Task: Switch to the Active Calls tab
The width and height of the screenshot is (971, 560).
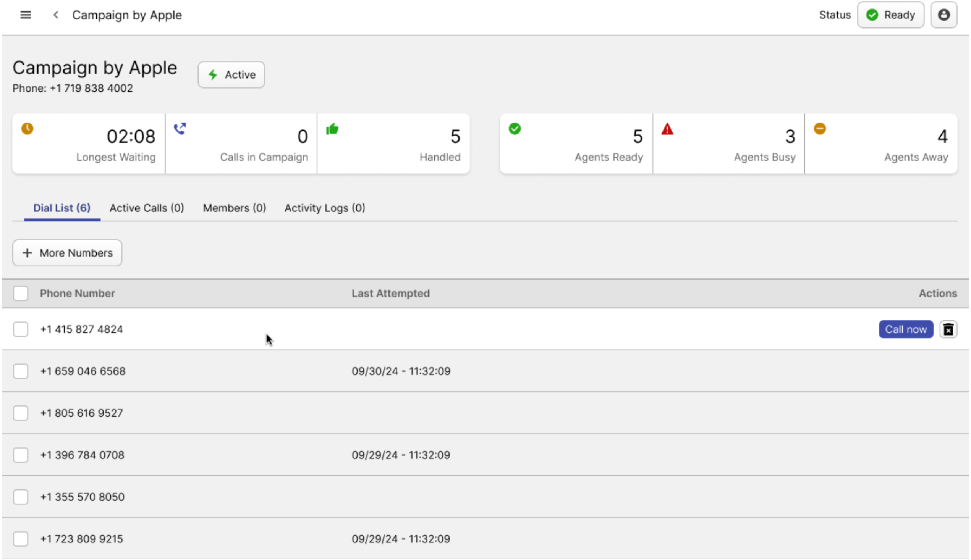Action: point(147,208)
